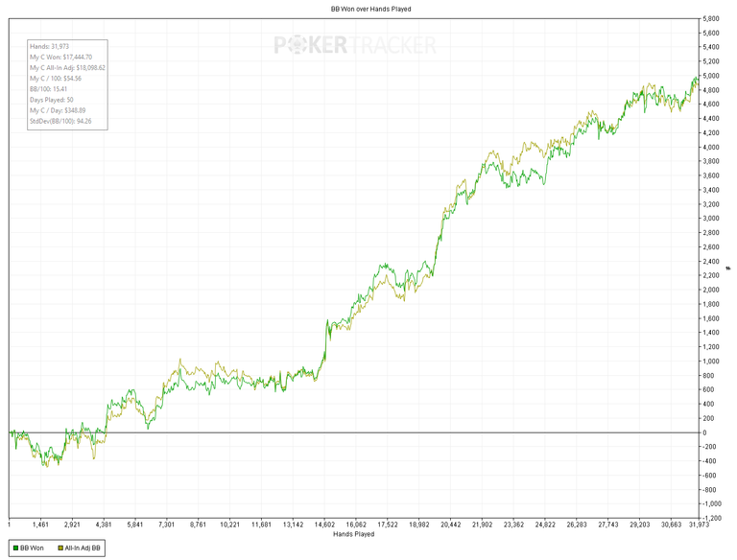Click the Hands Played x-axis title
The height and width of the screenshot is (560, 737).
(x=353, y=534)
